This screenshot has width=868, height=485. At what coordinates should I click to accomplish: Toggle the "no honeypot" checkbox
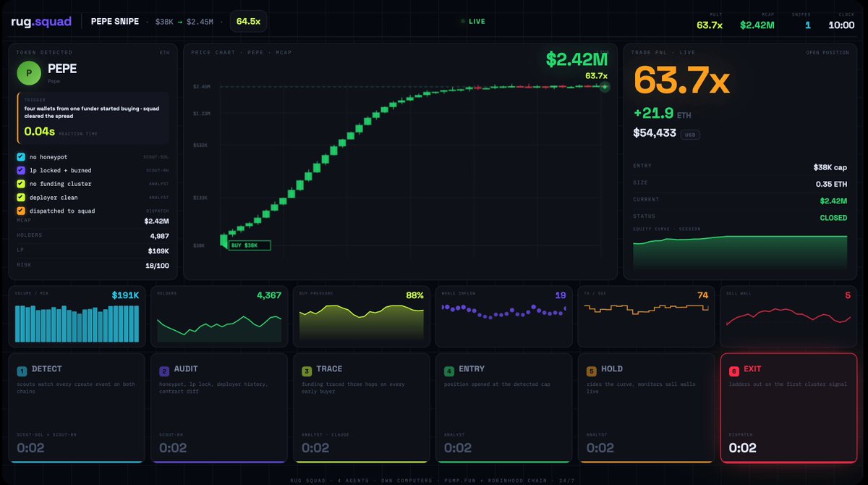(x=21, y=157)
